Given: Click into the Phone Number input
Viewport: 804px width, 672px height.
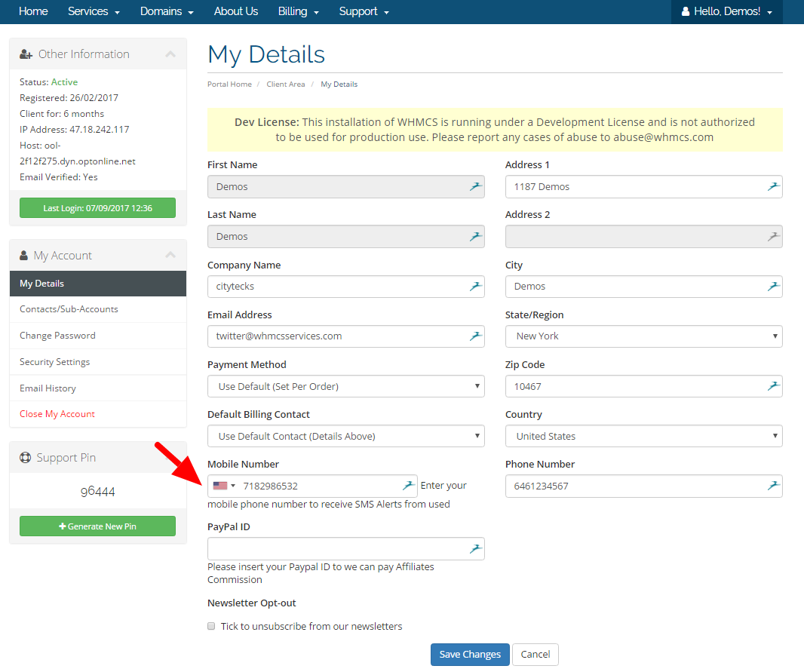Looking at the screenshot, I should [x=644, y=486].
